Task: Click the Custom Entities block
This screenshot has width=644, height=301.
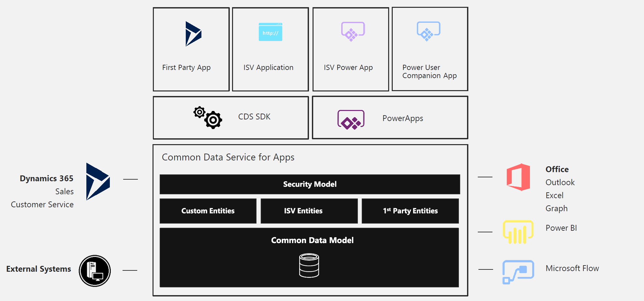Action: 208,211
